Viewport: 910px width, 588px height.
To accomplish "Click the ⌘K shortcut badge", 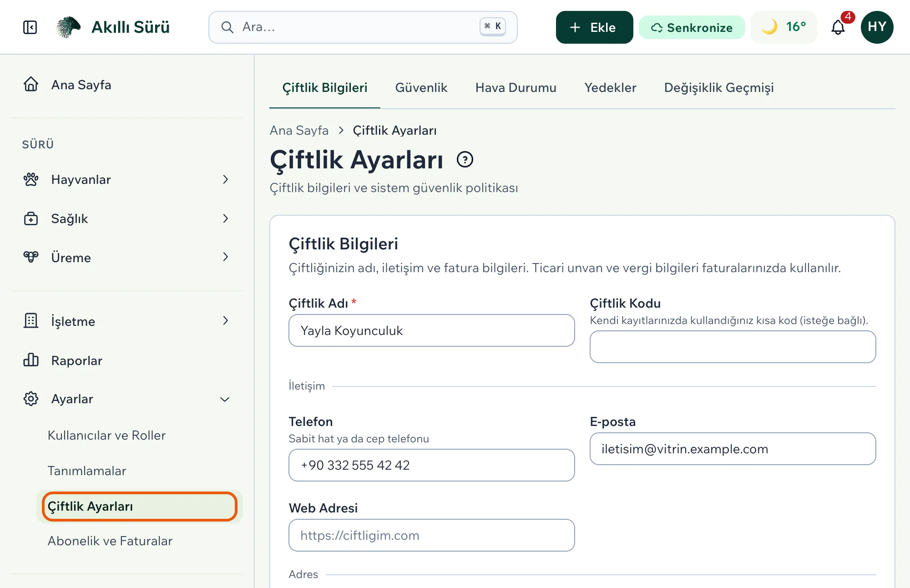I will point(493,26).
